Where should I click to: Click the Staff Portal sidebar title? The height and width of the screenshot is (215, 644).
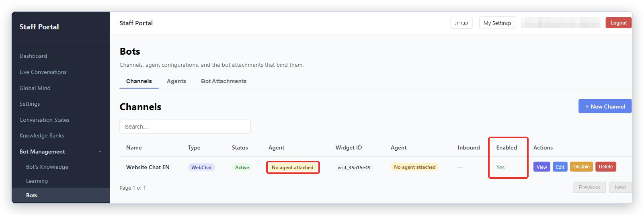pyautogui.click(x=39, y=27)
